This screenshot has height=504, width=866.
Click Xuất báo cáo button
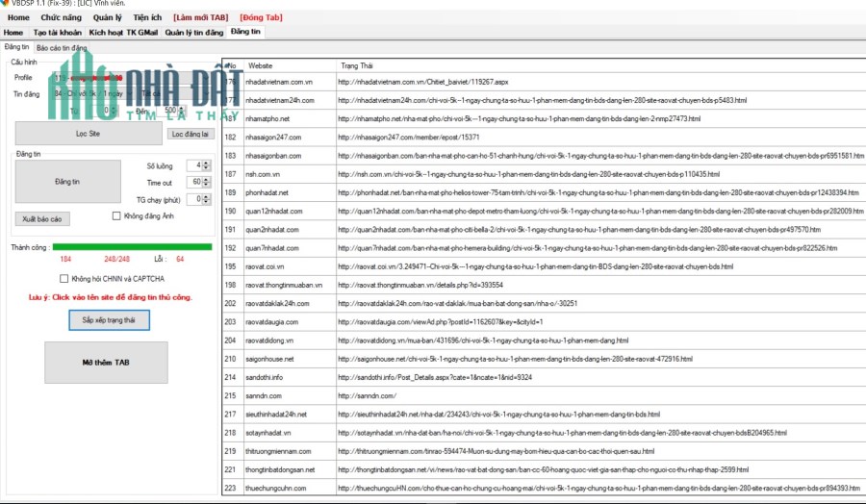coord(42,219)
